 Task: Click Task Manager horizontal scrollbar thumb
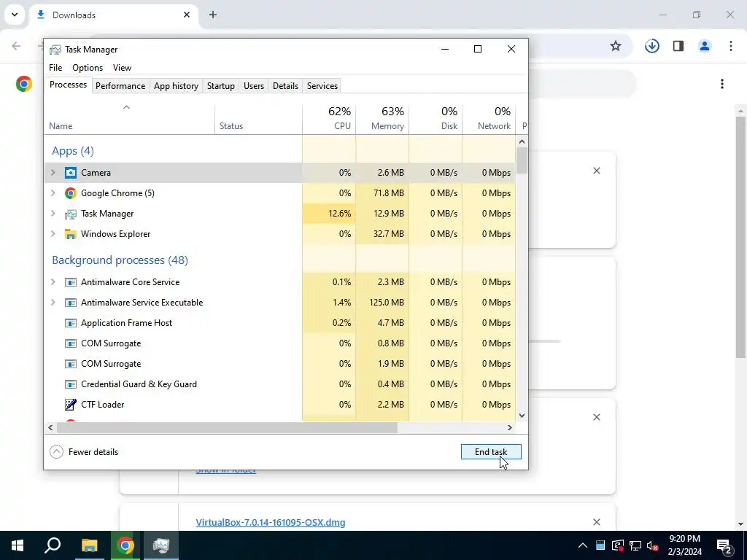click(x=227, y=427)
